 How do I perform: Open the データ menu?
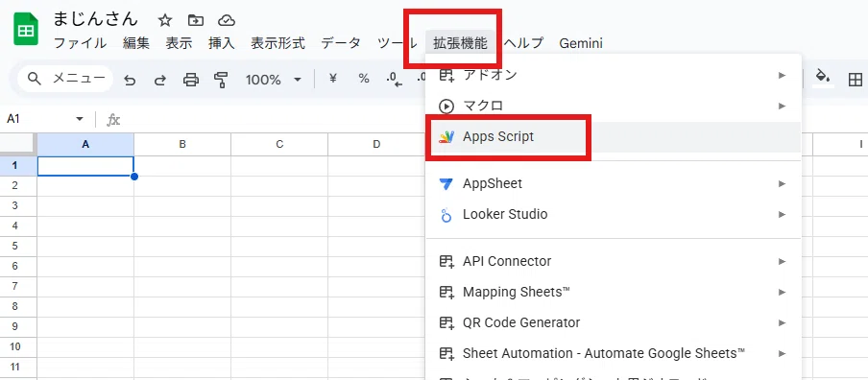[x=341, y=43]
